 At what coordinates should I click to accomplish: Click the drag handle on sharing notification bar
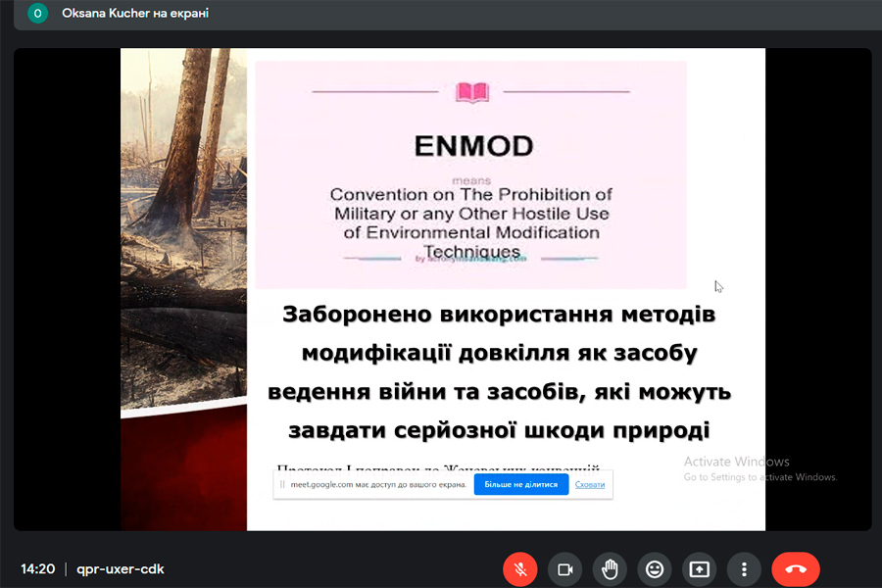(282, 484)
